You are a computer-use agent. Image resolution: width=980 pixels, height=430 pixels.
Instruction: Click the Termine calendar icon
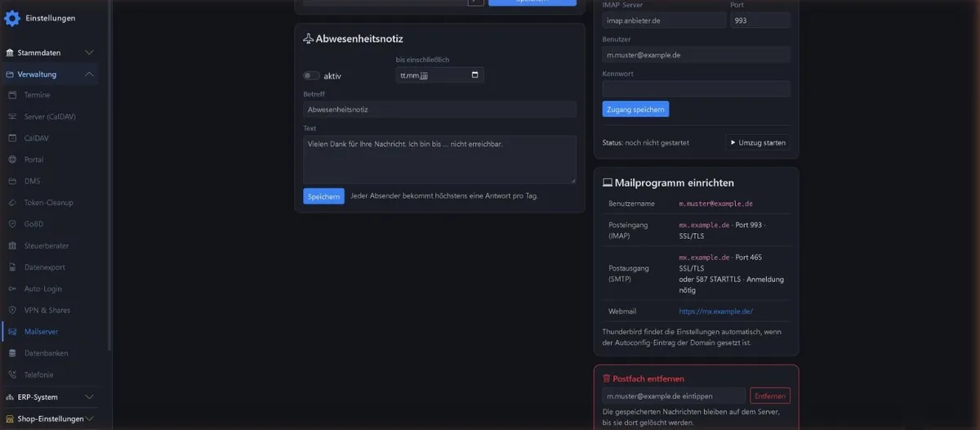coord(12,95)
